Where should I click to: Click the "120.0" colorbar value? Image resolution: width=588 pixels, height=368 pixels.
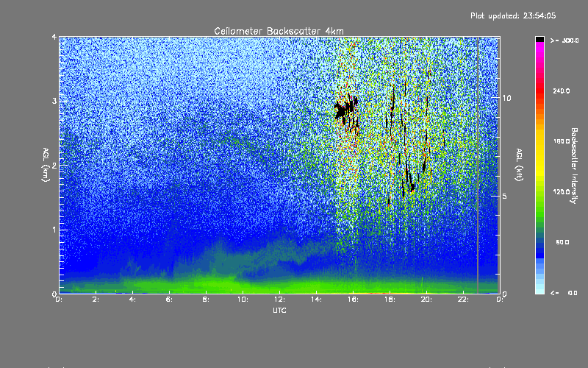tap(562, 192)
